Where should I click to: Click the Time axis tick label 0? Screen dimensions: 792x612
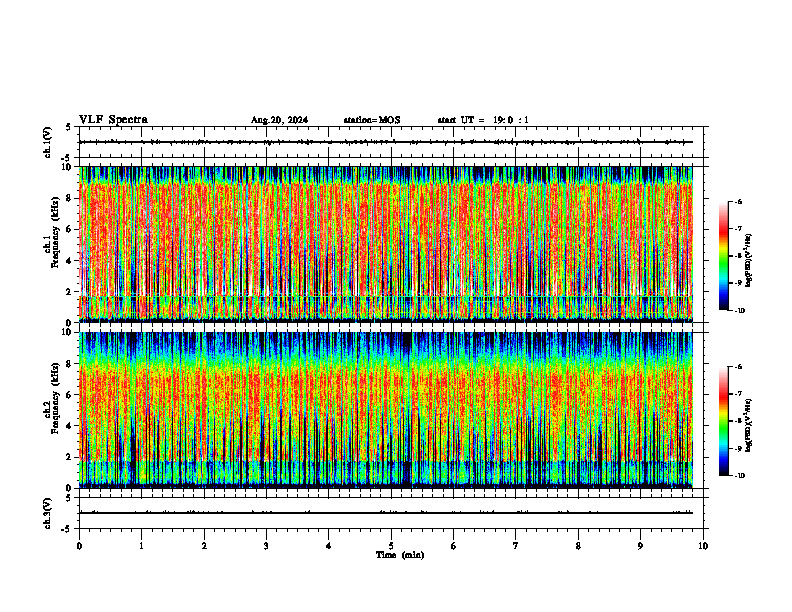(x=79, y=546)
